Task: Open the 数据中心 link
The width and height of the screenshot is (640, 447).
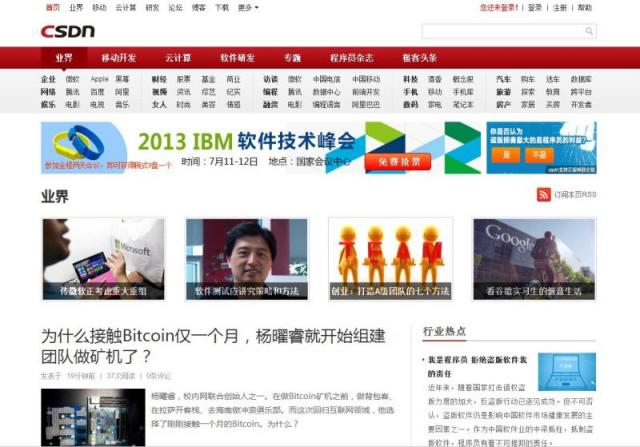Action: tap(327, 92)
